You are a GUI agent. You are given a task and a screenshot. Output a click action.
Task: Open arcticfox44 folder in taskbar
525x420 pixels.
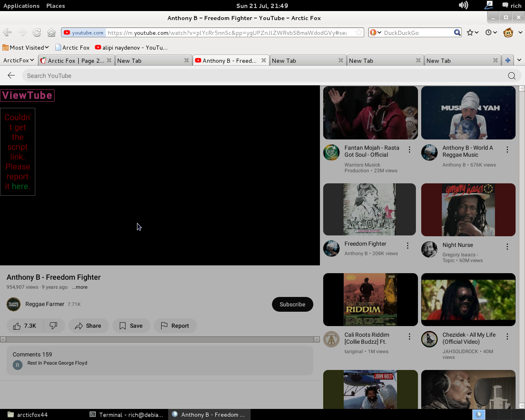point(28,415)
